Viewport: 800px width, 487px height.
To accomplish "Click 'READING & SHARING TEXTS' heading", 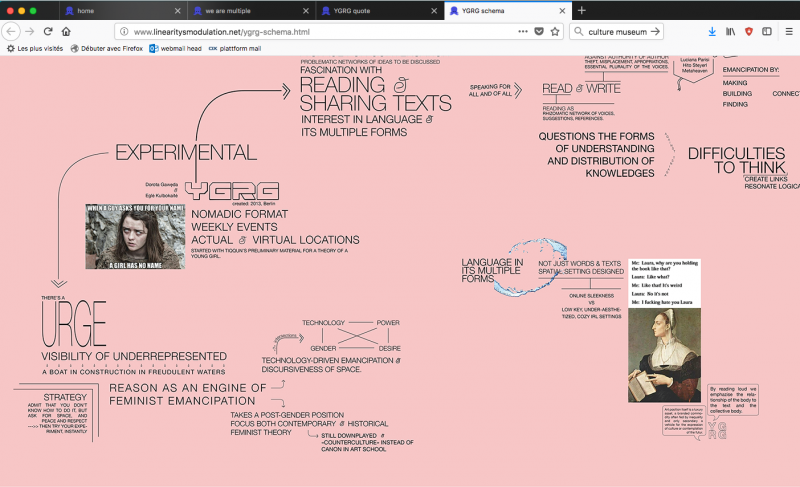I will tap(376, 94).
